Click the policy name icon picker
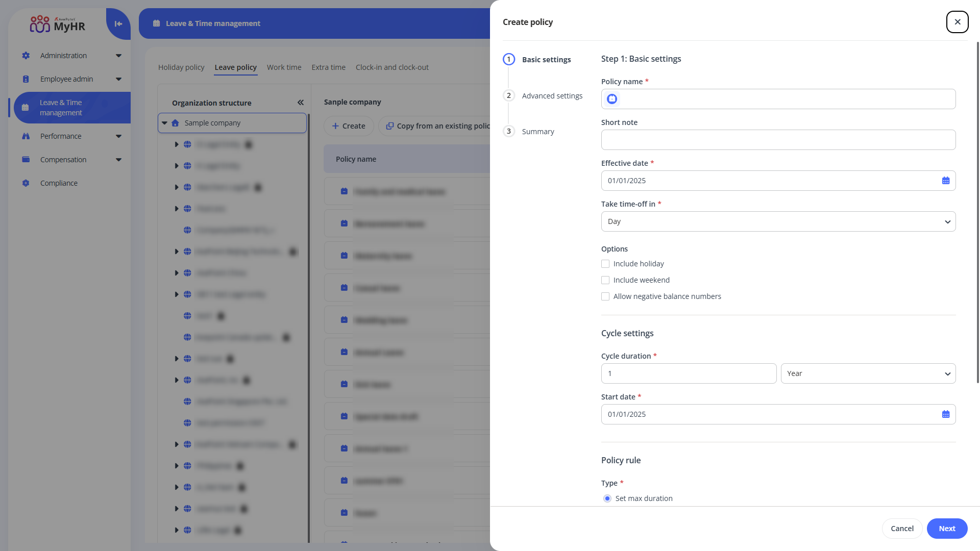Viewport: 980px width, 551px height. pos(612,99)
